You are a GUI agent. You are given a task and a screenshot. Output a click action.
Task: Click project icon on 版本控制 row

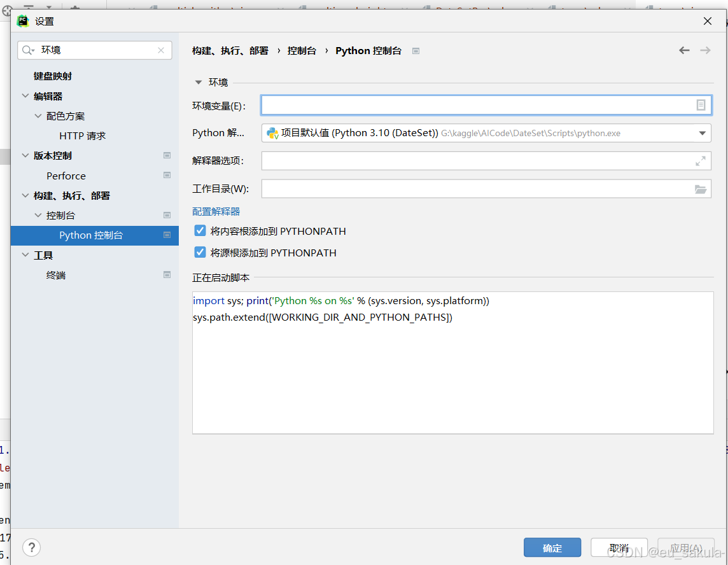point(167,155)
